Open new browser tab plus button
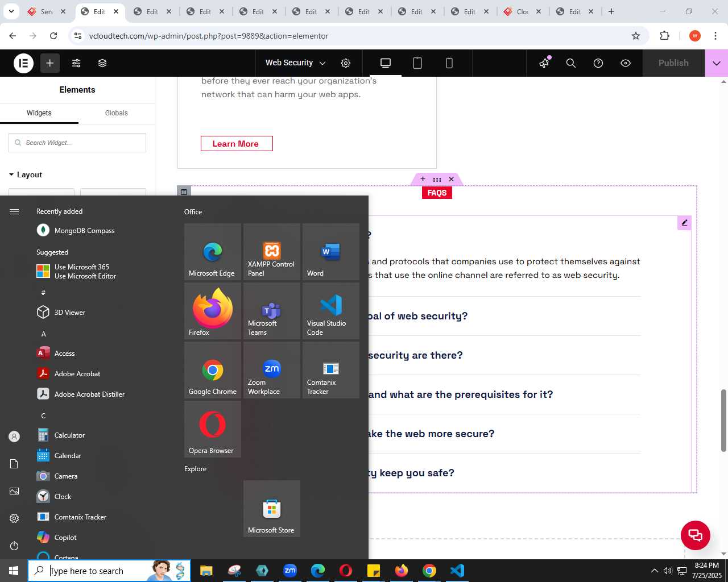This screenshot has width=728, height=582. click(611, 11)
